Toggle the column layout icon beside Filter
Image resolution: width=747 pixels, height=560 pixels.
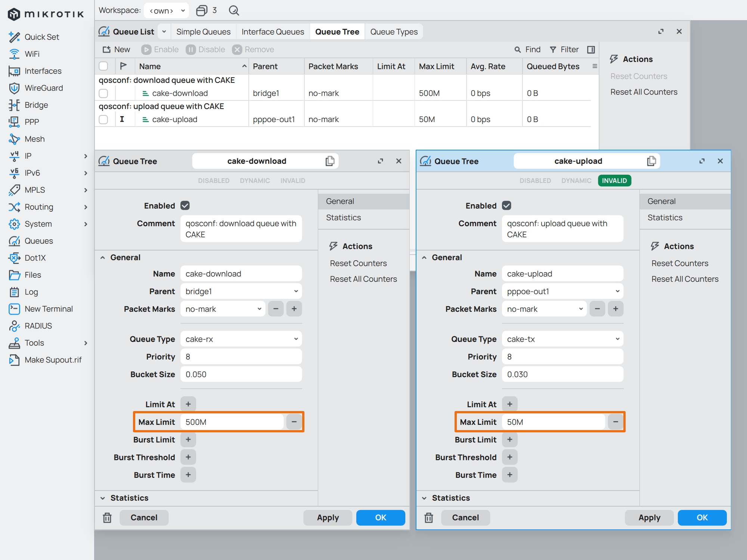point(591,50)
